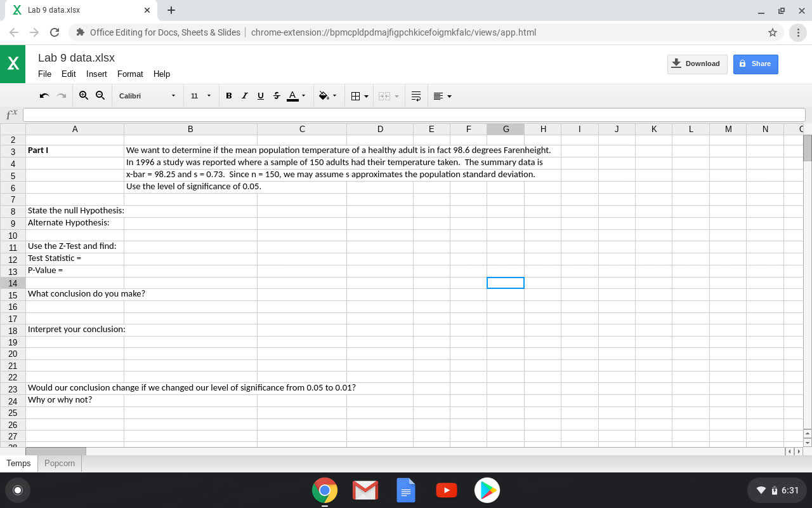Toggle strikethrough formatting
Screen dimensions: 812x508
276,95
